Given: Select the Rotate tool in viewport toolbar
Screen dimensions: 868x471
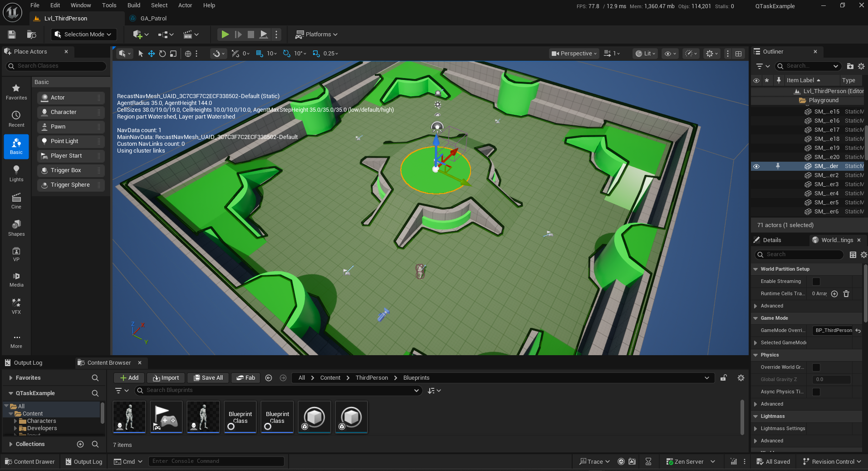Looking at the screenshot, I should pos(162,54).
